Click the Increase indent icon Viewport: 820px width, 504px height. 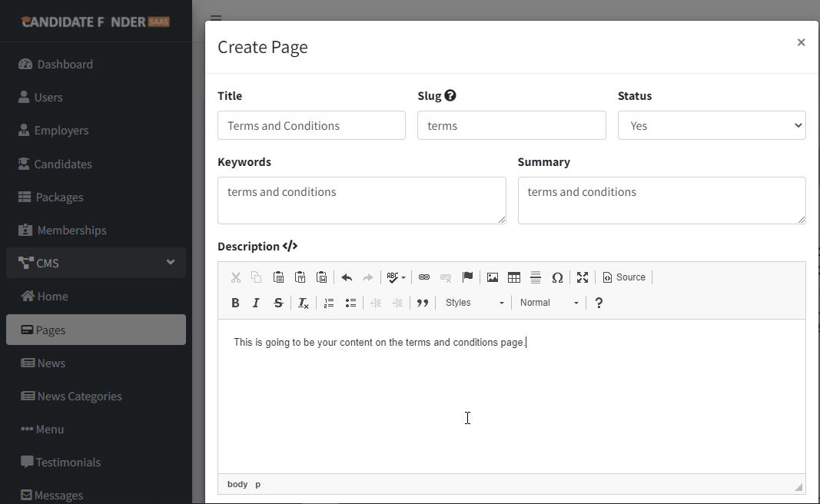(397, 303)
